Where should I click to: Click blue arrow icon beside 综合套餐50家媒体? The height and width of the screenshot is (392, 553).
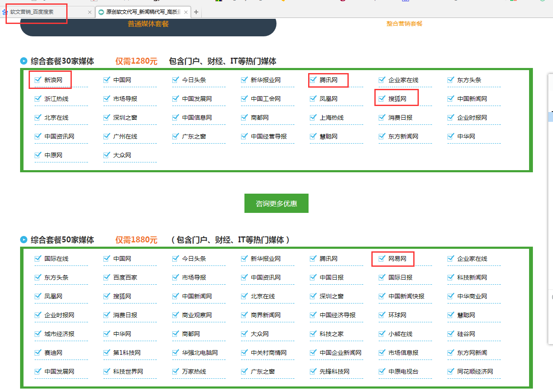pyautogui.click(x=24, y=240)
